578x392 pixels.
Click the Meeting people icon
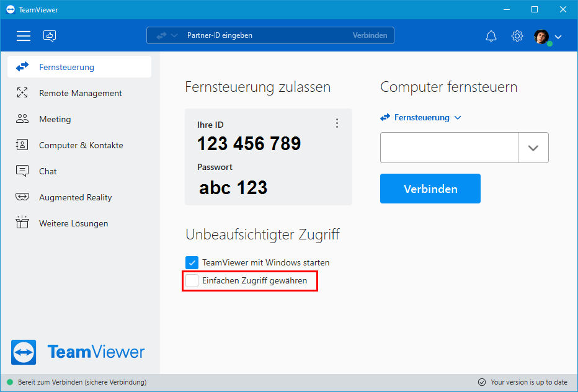click(x=22, y=118)
